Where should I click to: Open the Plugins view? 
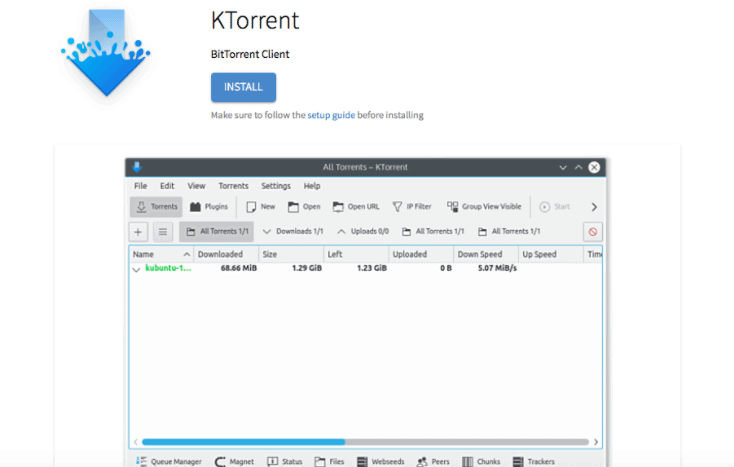(x=209, y=206)
